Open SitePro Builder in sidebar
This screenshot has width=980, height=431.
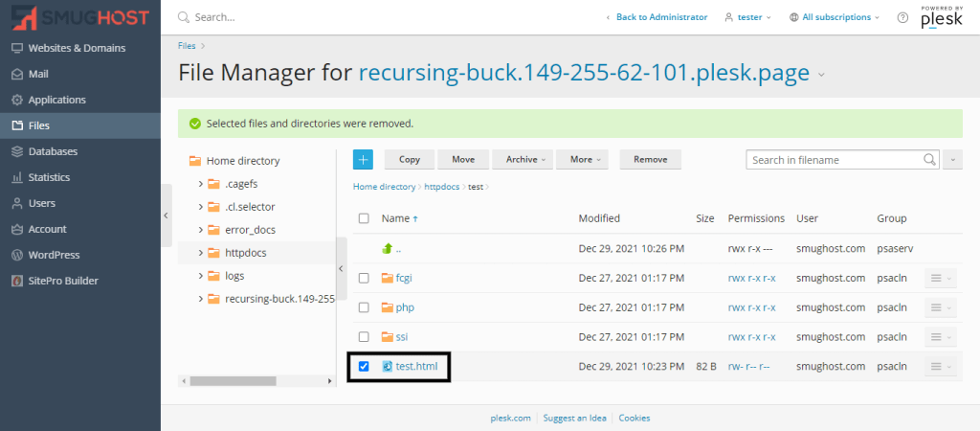pyautogui.click(x=80, y=281)
